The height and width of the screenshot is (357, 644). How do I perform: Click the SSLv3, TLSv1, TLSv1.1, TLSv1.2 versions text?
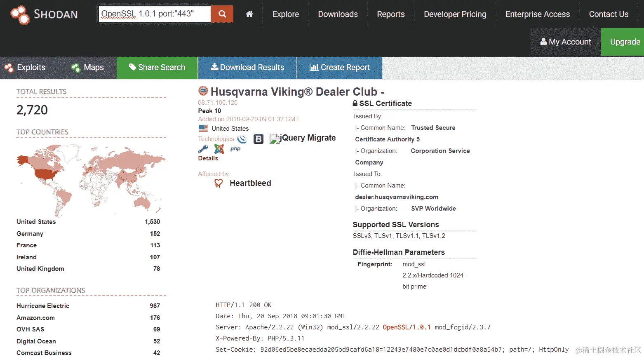tap(399, 236)
